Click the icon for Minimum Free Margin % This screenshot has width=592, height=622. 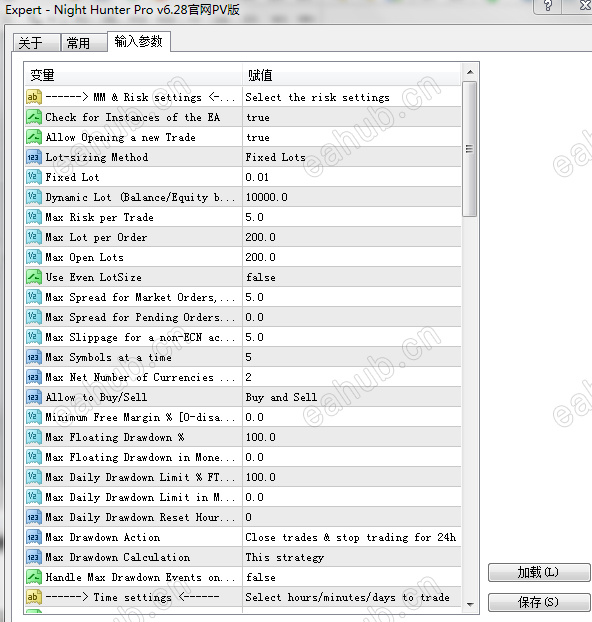(34, 417)
